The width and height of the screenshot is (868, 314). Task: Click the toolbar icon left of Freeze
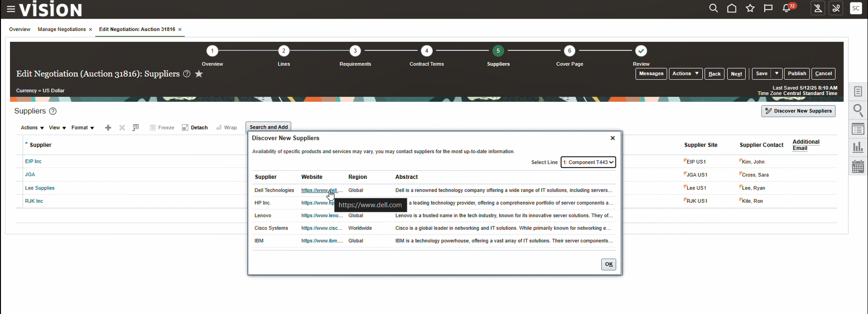(x=136, y=128)
